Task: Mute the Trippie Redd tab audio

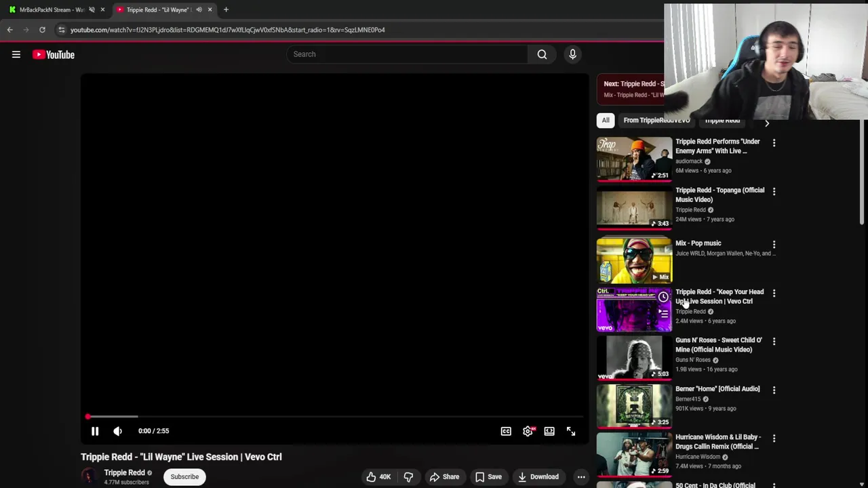Action: click(x=199, y=9)
